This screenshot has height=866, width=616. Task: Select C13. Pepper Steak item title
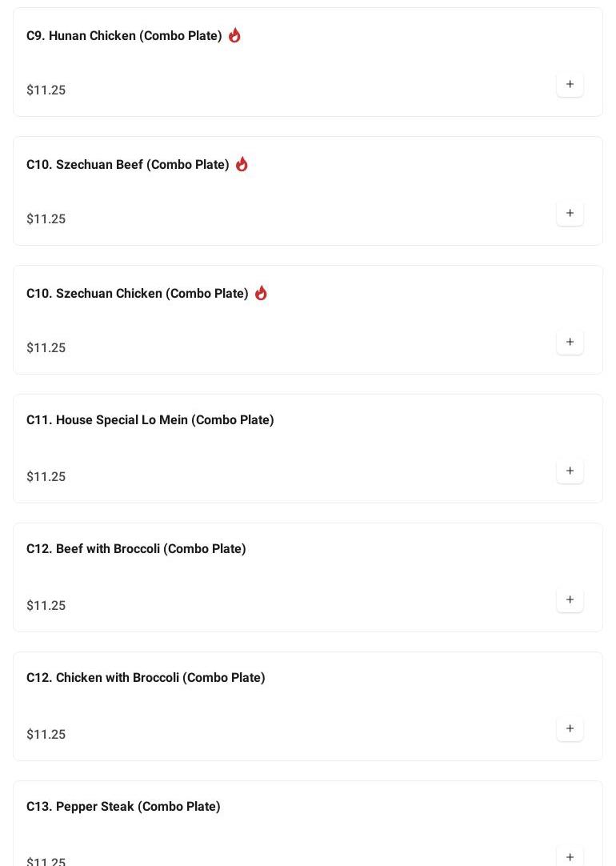[123, 807]
